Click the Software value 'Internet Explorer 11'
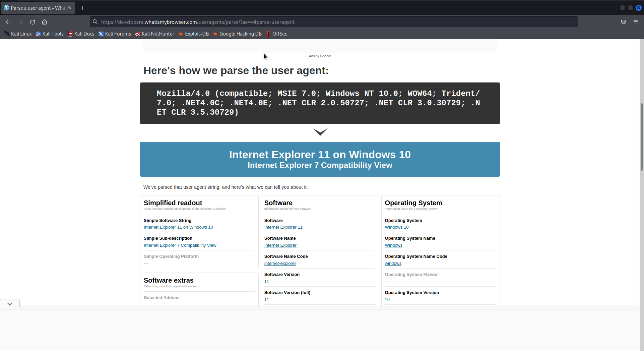The width and height of the screenshot is (644, 351). click(x=283, y=227)
